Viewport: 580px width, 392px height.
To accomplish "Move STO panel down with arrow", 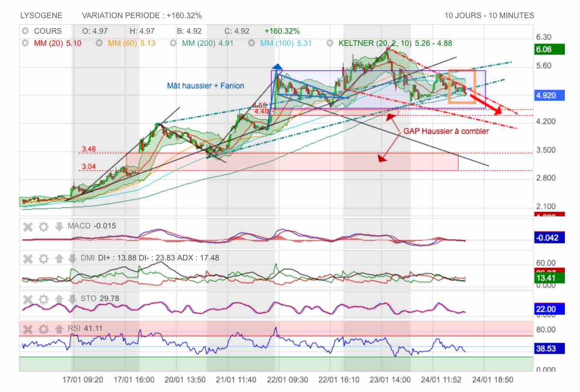I will 72,299.
